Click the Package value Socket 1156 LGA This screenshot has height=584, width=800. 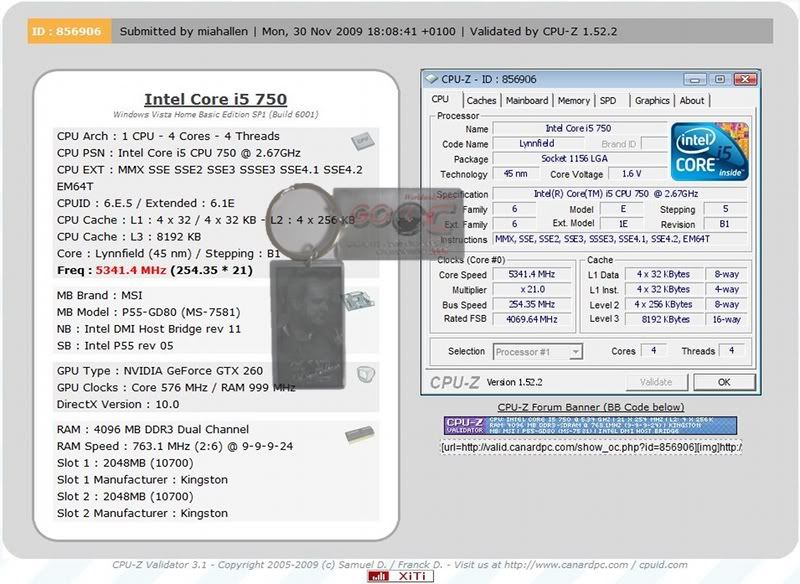[x=580, y=159]
